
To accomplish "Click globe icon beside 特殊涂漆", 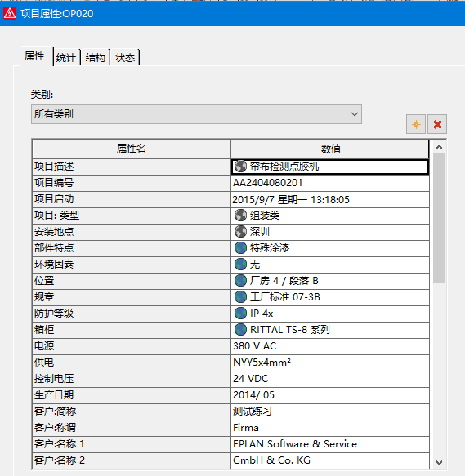I will (x=240, y=248).
